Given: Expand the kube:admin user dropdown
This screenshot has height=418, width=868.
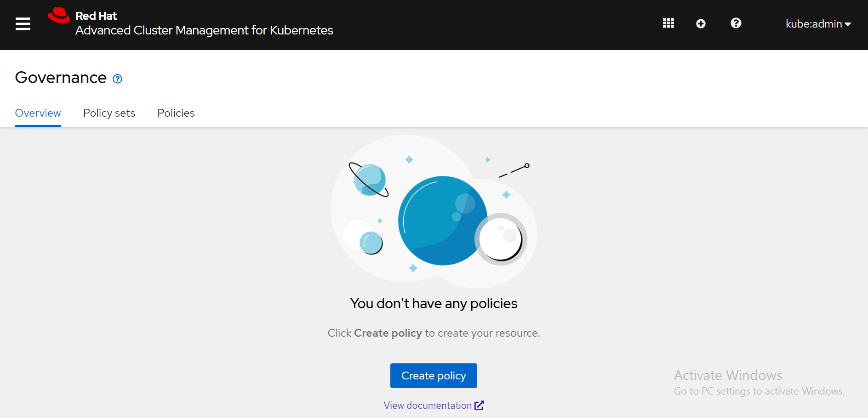Looking at the screenshot, I should click(x=814, y=24).
